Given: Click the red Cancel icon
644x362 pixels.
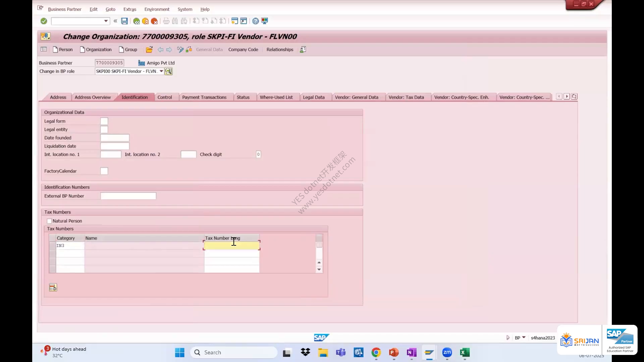Looking at the screenshot, I should point(154,21).
